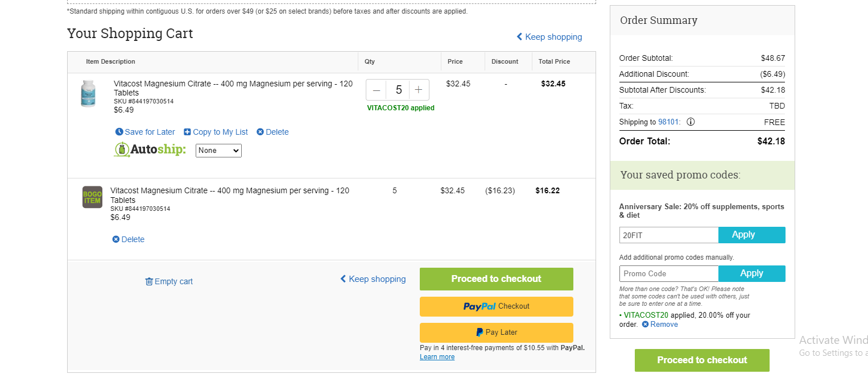This screenshot has height=374, width=868.
Task: Click the Copy to My List plus icon
Action: click(187, 132)
